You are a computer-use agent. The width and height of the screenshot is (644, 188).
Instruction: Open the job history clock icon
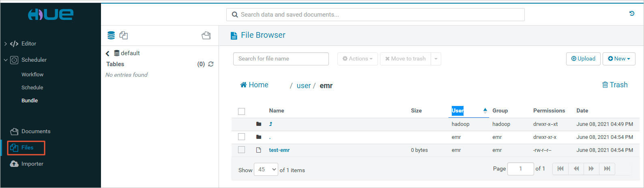(x=632, y=13)
